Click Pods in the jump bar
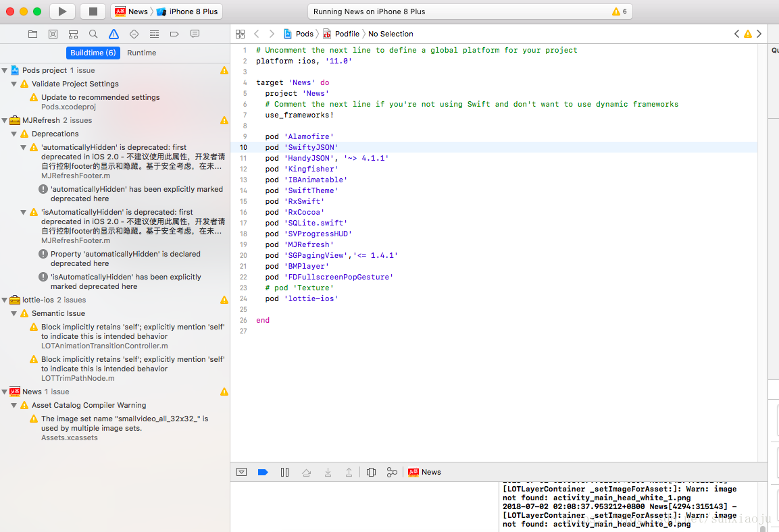Viewport: 779px width, 532px height. tap(299, 34)
